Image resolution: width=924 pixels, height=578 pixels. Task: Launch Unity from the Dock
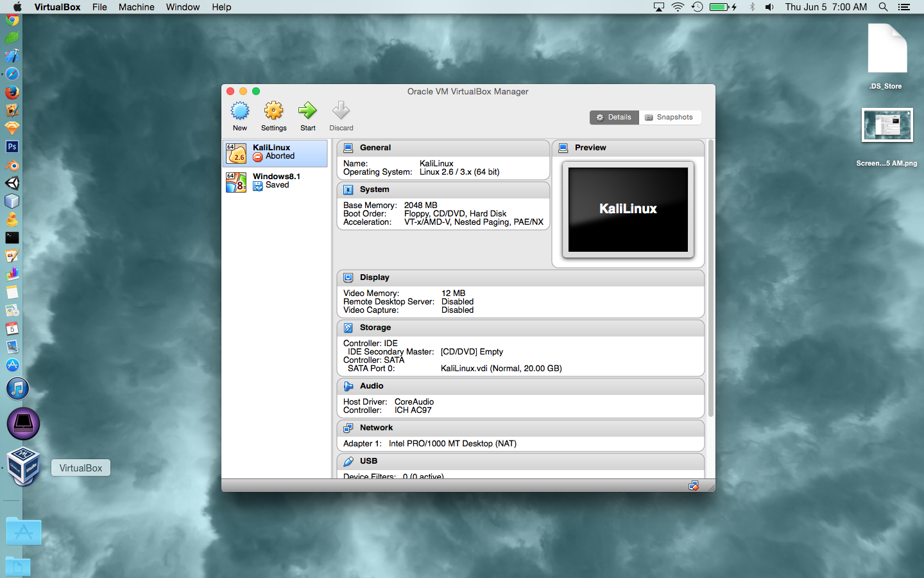[x=12, y=183]
